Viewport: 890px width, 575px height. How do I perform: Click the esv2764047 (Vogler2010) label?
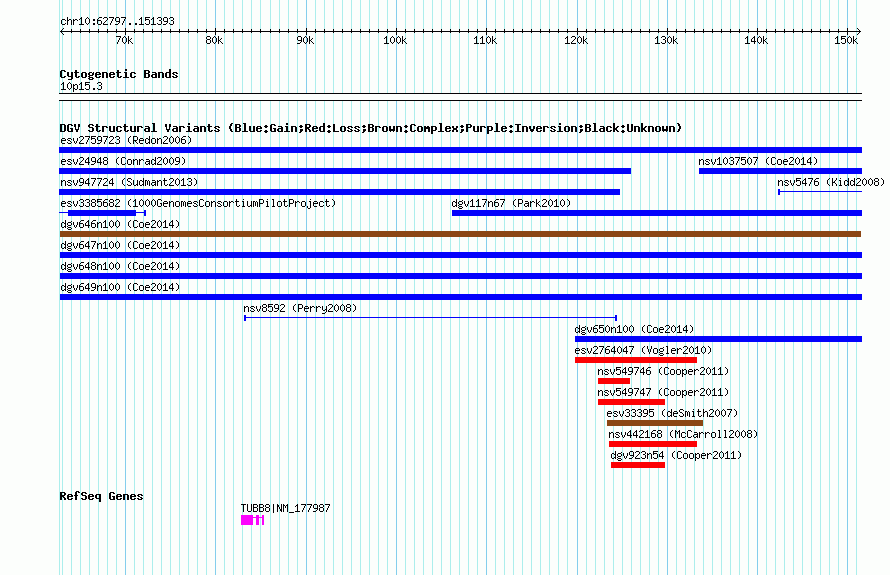(643, 350)
